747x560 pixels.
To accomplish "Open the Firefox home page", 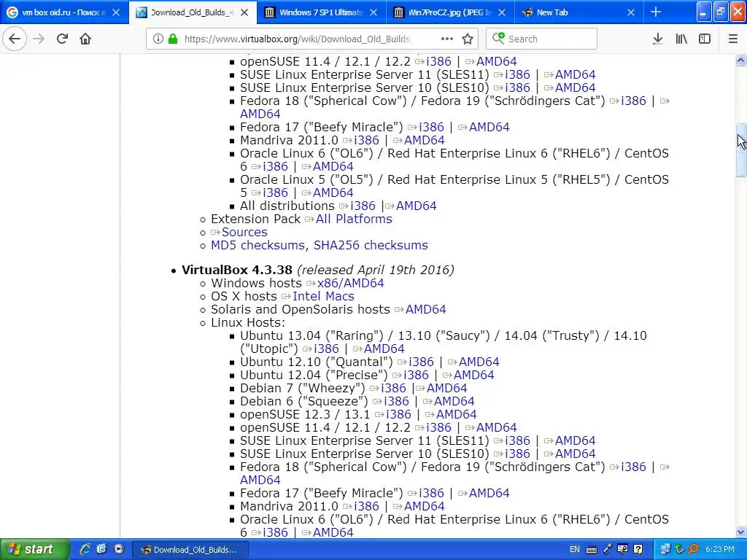I will point(85,39).
